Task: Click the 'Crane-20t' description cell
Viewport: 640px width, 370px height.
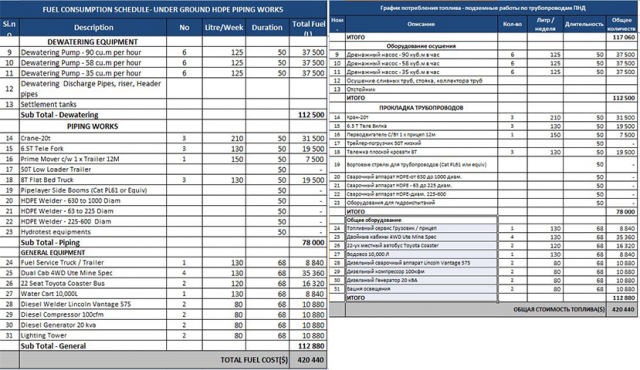Action: pyautogui.click(x=93, y=138)
